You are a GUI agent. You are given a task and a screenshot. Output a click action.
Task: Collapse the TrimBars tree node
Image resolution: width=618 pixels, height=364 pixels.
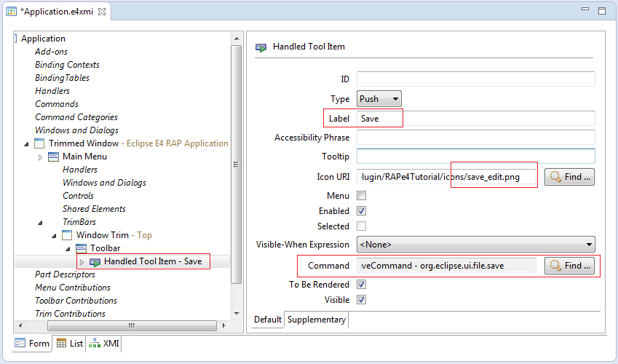pos(40,223)
